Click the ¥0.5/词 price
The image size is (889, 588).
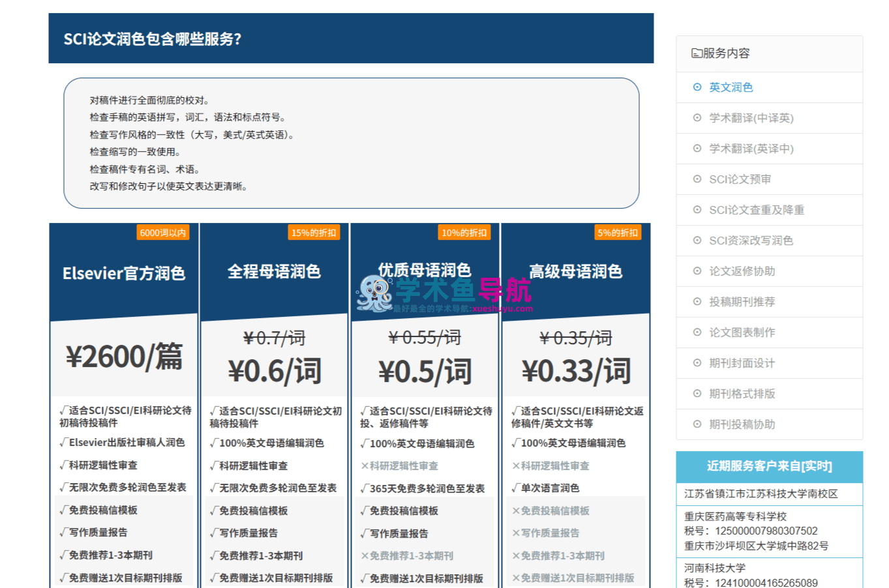coord(425,371)
